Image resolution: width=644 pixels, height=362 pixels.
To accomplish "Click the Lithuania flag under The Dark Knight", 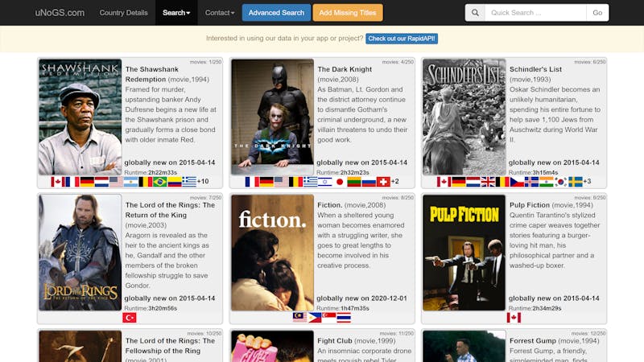I will 354,182.
